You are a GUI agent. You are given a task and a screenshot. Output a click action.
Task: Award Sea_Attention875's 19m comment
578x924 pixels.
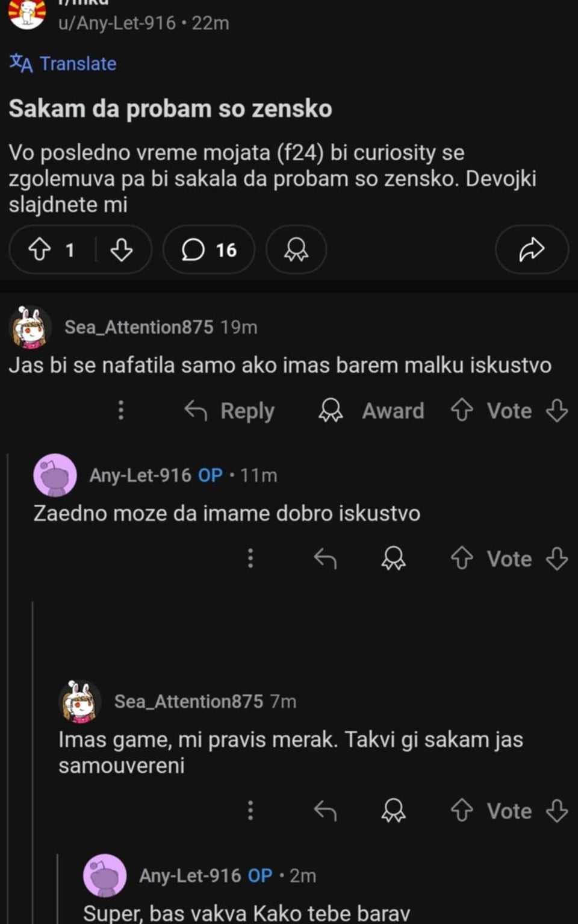click(371, 411)
